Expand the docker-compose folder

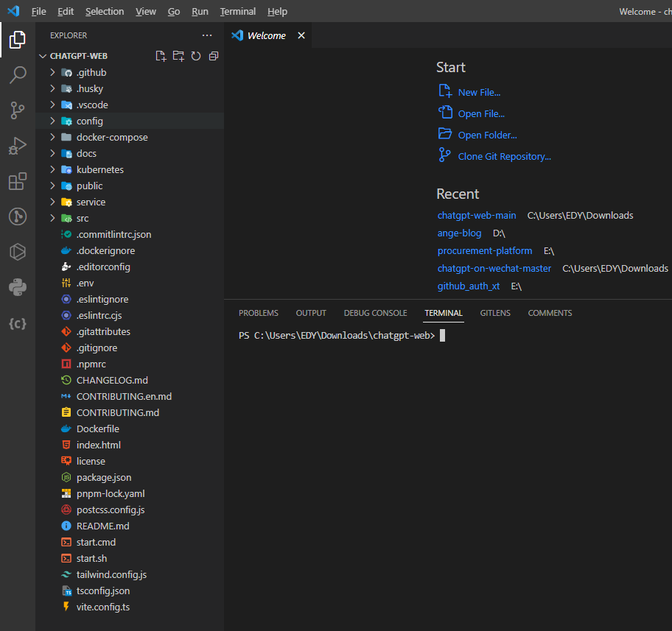(52, 137)
